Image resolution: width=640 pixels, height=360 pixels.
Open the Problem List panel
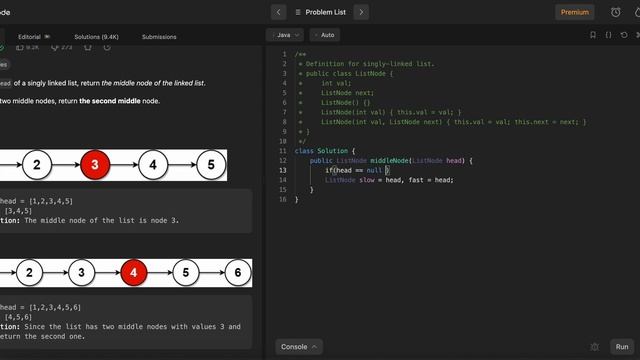coord(320,12)
